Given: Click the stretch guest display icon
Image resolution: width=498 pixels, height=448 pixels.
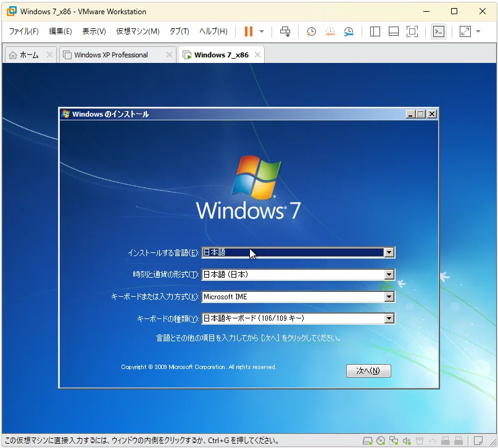Looking at the screenshot, I should 465,31.
